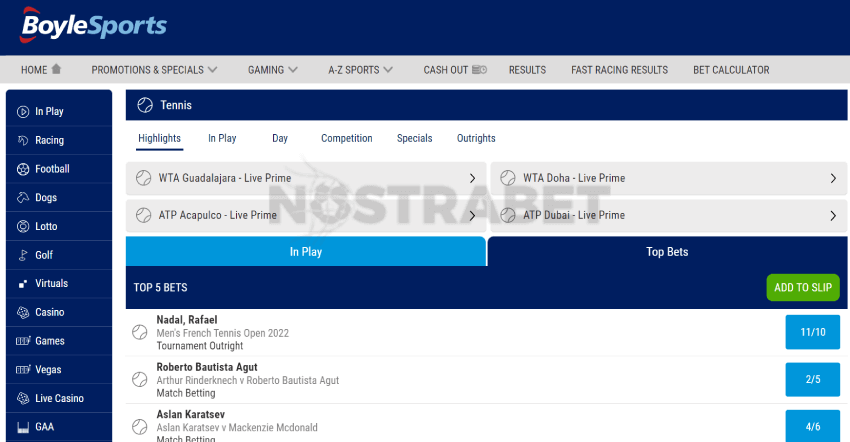Click the tennis ball icon beside WTA Doha
The image size is (850, 442).
[x=508, y=178]
